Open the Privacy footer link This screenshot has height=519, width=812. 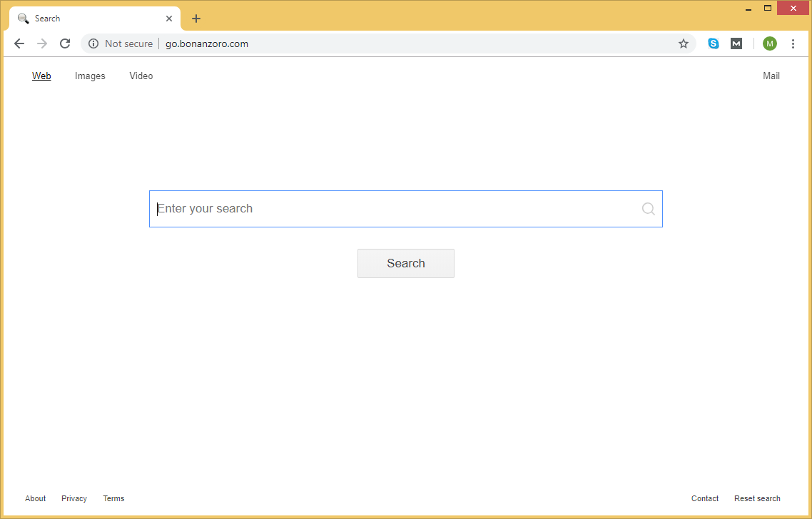point(74,498)
